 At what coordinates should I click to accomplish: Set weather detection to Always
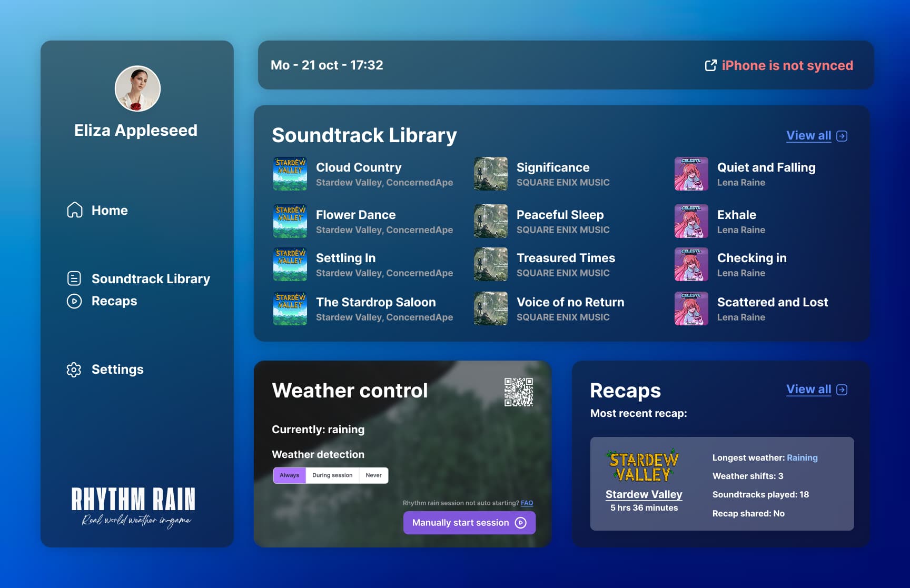point(289,475)
